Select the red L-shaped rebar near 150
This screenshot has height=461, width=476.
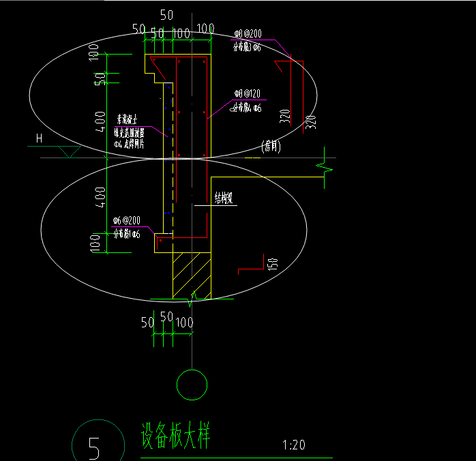click(252, 265)
